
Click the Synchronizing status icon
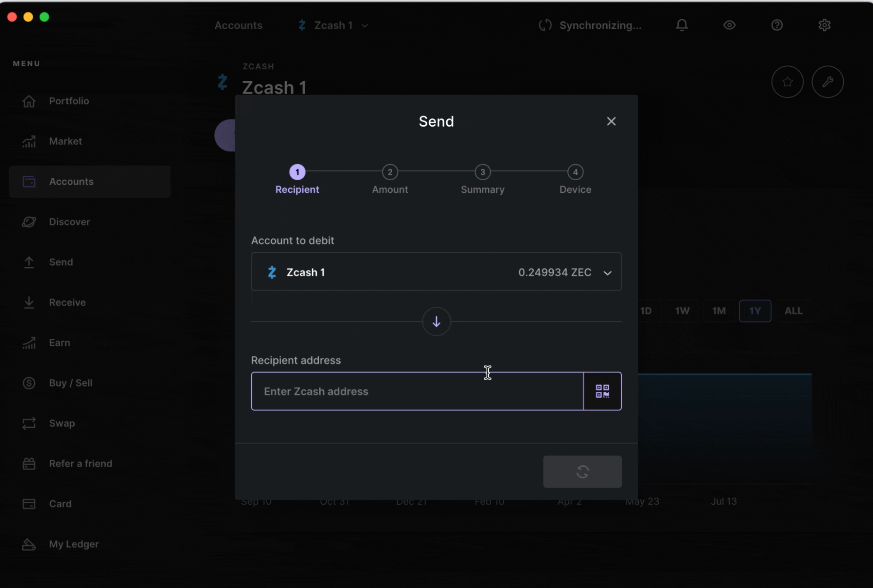pyautogui.click(x=545, y=25)
